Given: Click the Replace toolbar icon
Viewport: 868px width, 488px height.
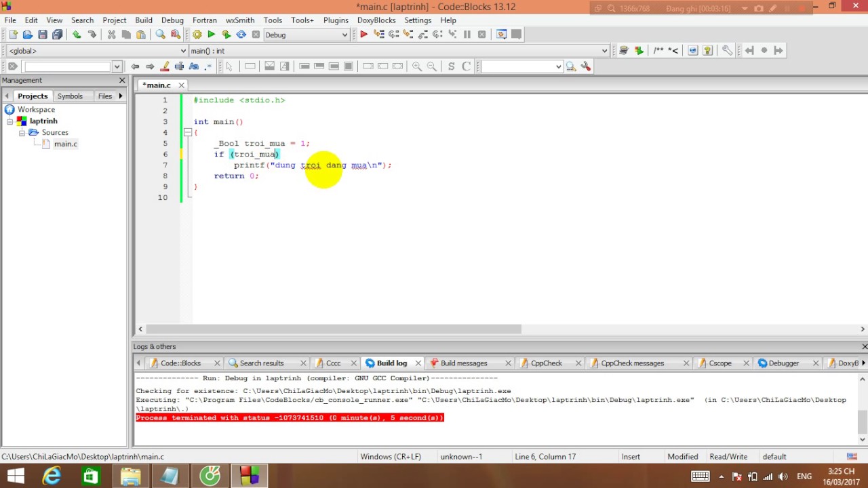Looking at the screenshot, I should coord(175,35).
